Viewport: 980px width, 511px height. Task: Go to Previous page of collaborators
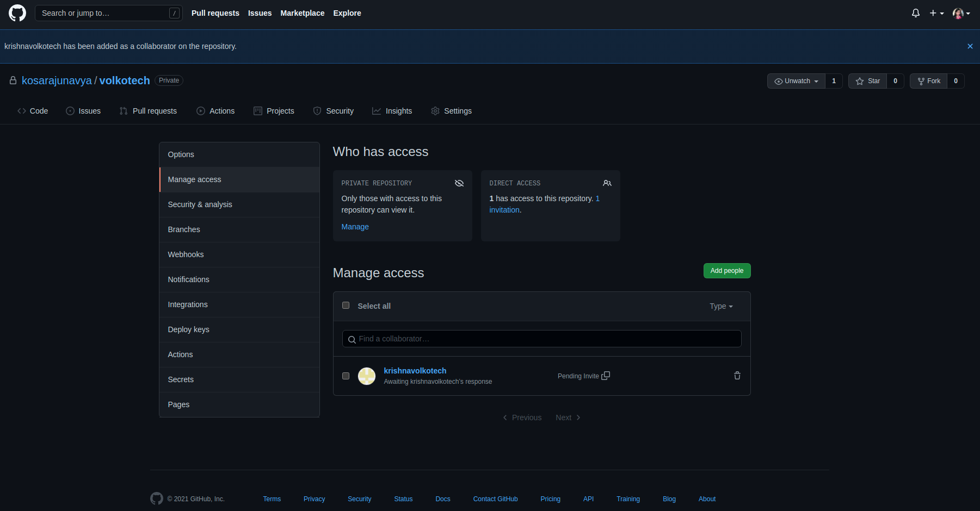(522, 417)
